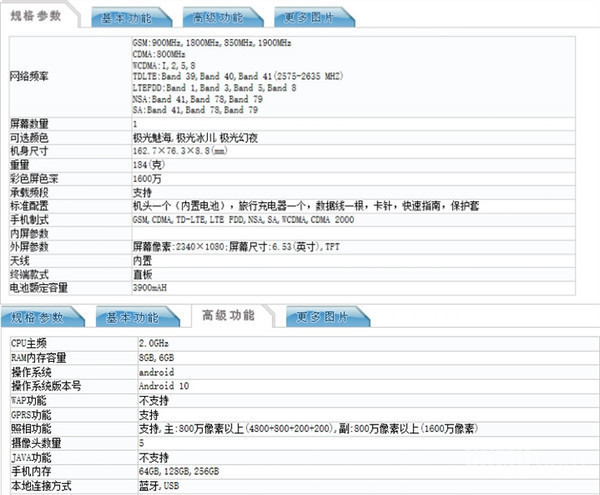600x495 pixels.
Task: Click the GPRS功能 label
Action: pyautogui.click(x=31, y=415)
